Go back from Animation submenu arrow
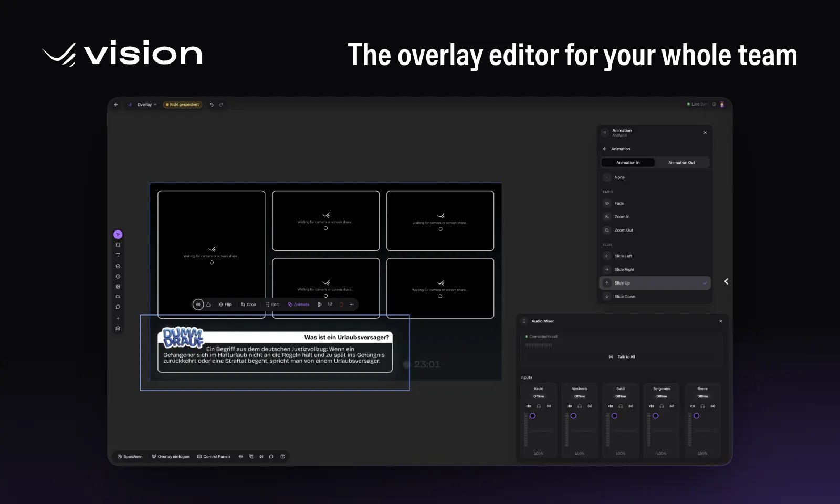This screenshot has height=504, width=840. click(605, 149)
